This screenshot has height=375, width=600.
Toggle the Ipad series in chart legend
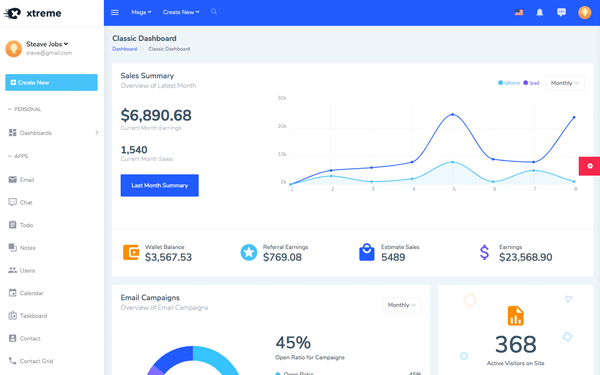click(531, 83)
